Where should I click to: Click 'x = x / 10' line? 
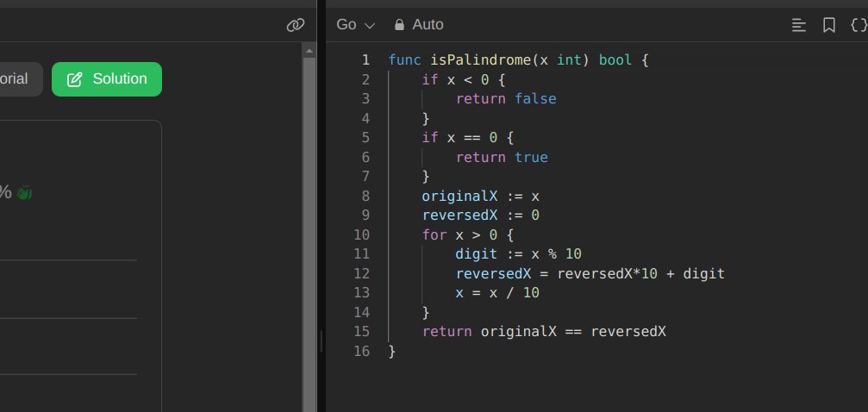pyautogui.click(x=497, y=293)
